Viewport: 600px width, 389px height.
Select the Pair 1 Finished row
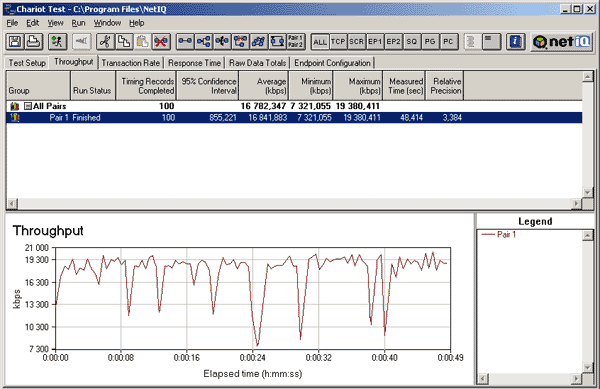pyautogui.click(x=294, y=117)
